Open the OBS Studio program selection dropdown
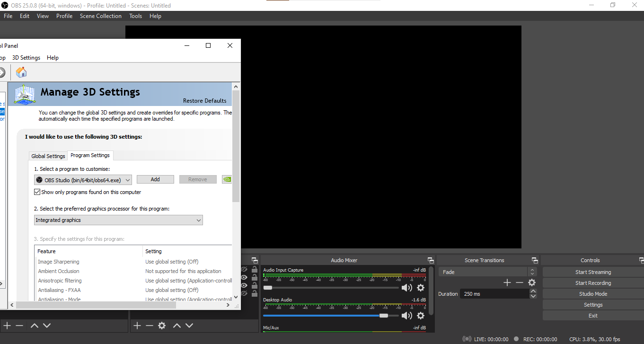The width and height of the screenshot is (644, 344). pos(83,180)
